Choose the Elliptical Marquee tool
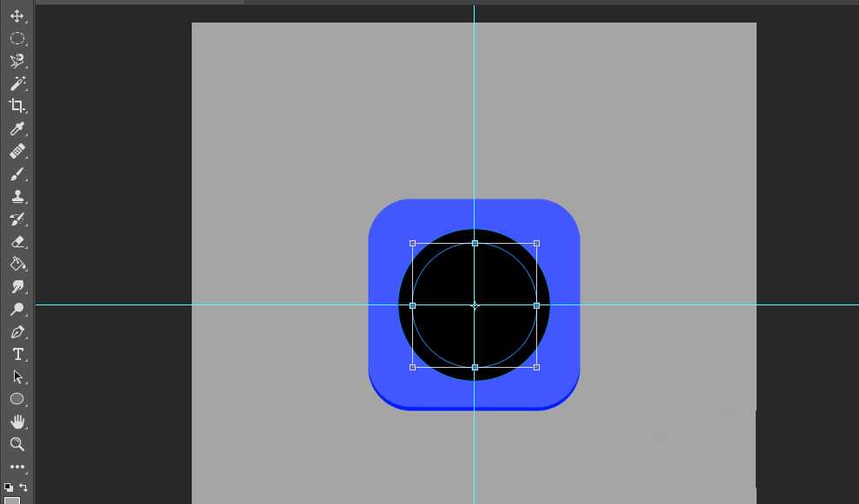859x504 pixels. (16, 38)
